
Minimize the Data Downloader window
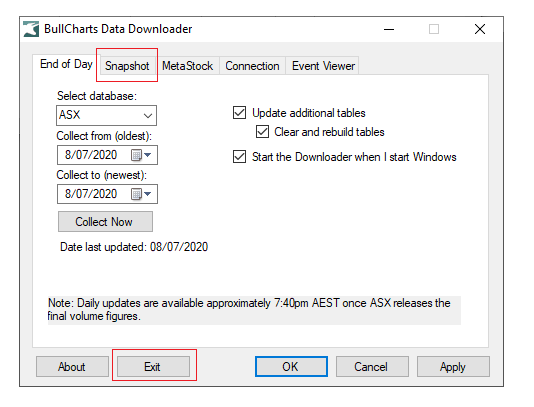coord(389,29)
